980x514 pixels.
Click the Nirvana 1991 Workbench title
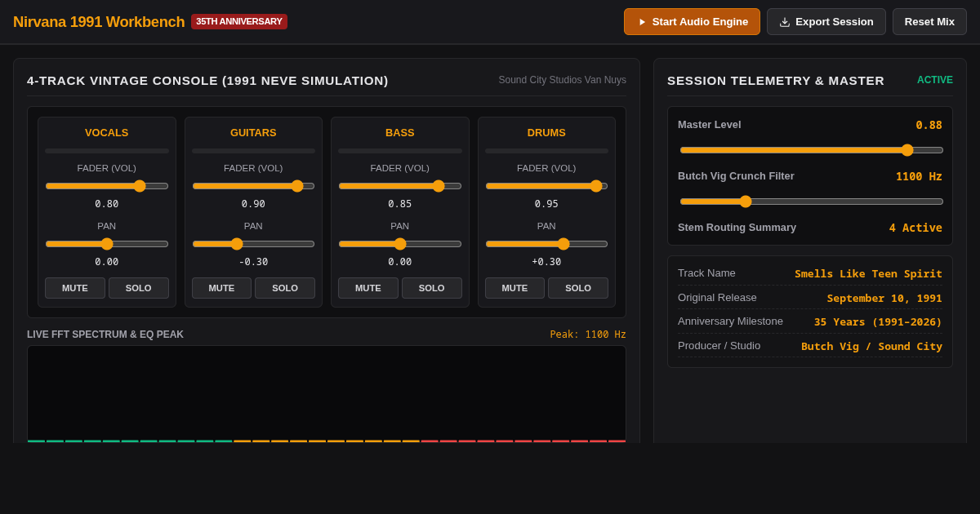pyautogui.click(x=99, y=22)
